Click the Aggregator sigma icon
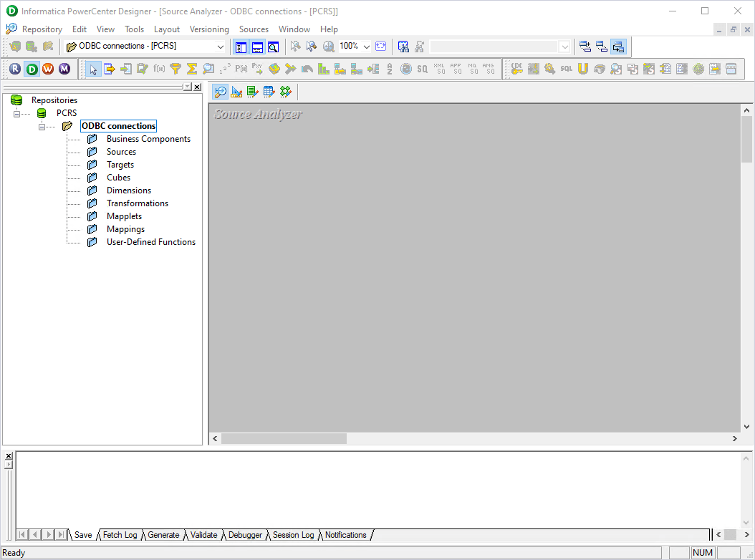The image size is (755, 560). point(192,69)
